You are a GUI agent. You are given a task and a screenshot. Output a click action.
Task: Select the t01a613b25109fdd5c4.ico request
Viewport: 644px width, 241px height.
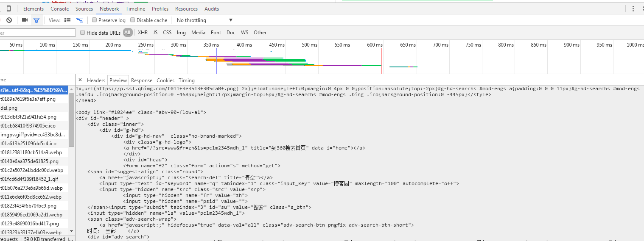[34, 143]
